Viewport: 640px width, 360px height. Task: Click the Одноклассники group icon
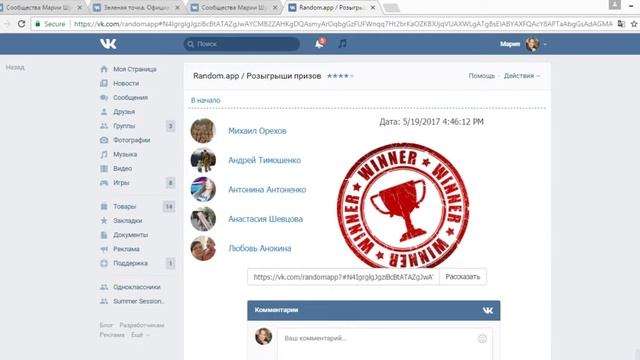[104, 287]
